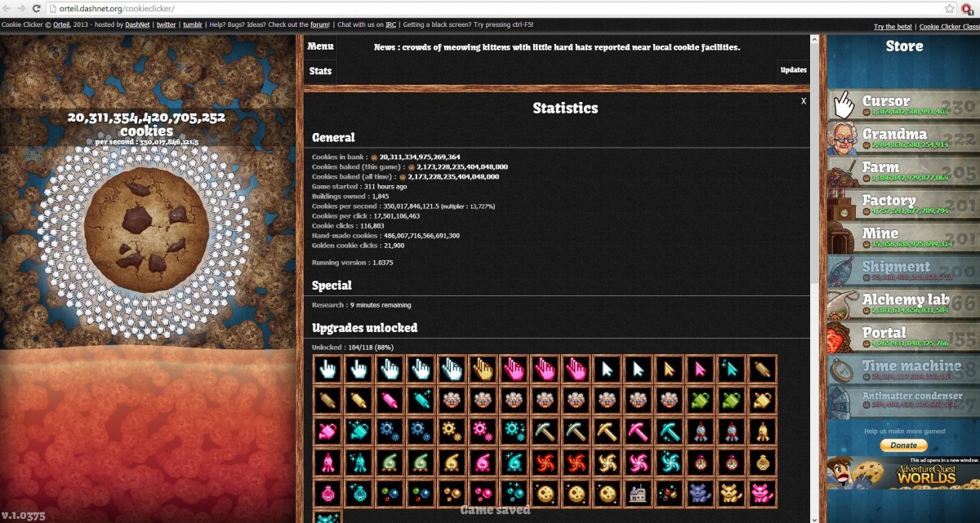Select the sparkling cyan arrow cursor upgrade
The height and width of the screenshot is (523, 980).
731,369
